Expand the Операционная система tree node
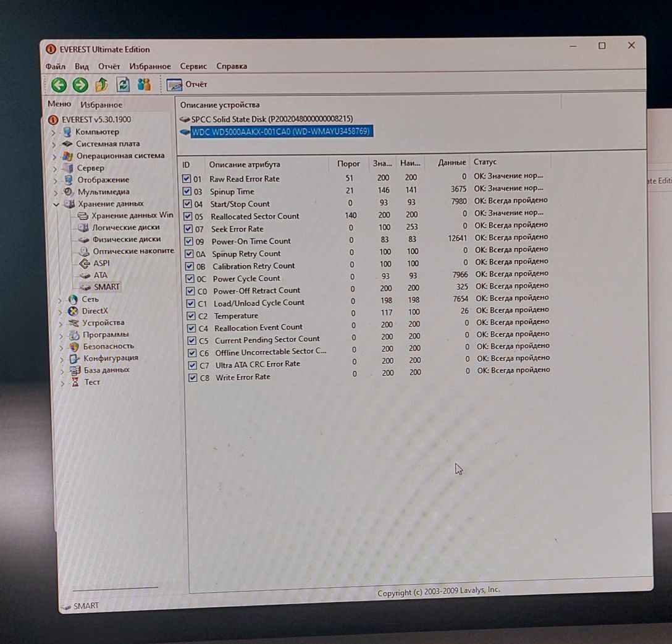 coord(54,156)
